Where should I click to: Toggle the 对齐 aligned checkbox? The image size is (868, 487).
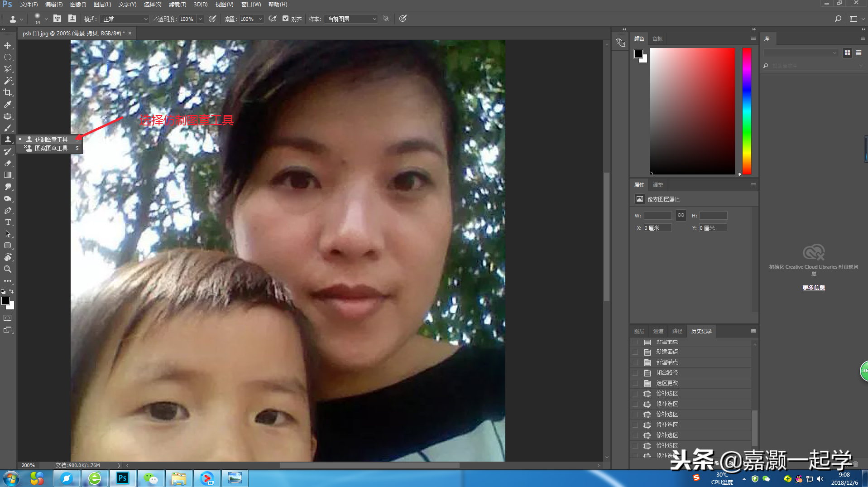point(285,19)
